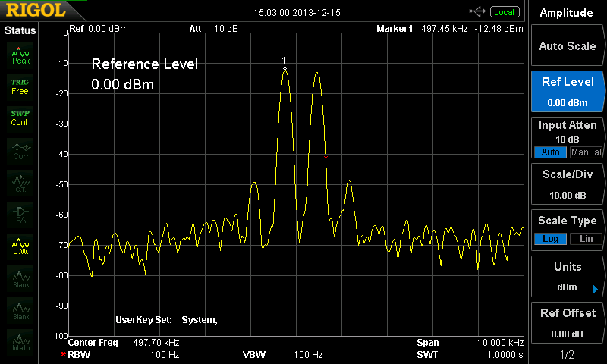The height and width of the screenshot is (364, 607).
Task: Select Log scale type
Action: (550, 239)
